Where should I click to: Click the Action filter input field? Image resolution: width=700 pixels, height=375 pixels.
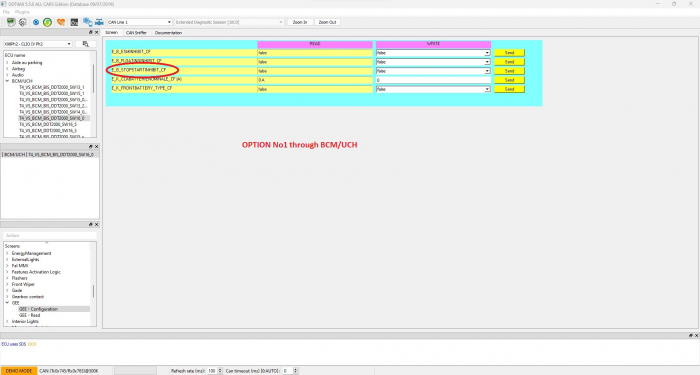50,235
